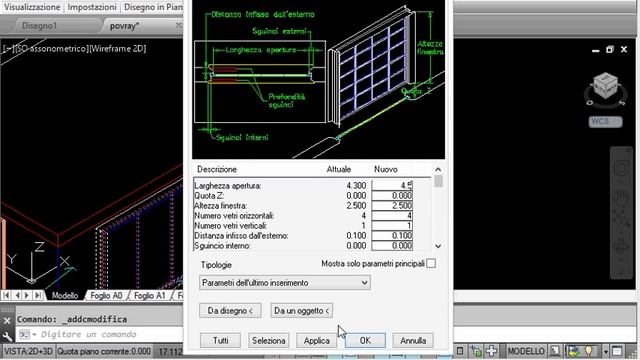
Task: Click the steering wheel icon on navigation bar
Action: 621,169
